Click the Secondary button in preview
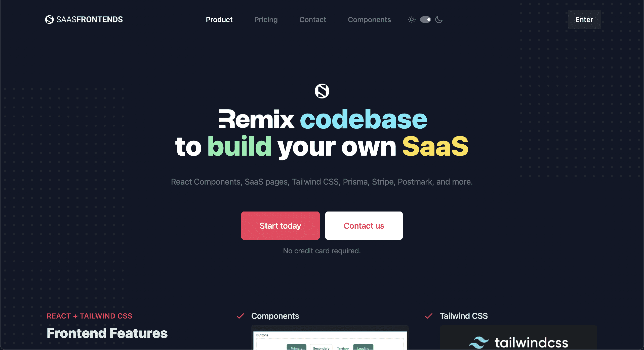 (x=321, y=347)
